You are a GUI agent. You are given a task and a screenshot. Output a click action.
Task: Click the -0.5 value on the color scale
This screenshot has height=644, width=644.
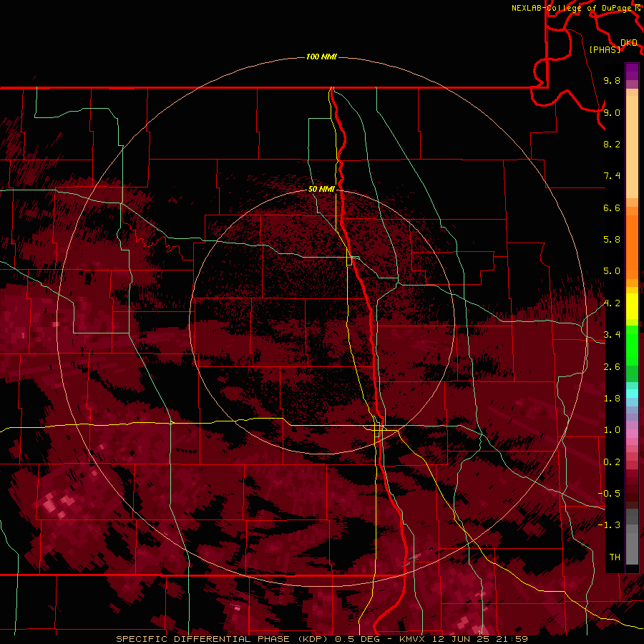pyautogui.click(x=609, y=493)
